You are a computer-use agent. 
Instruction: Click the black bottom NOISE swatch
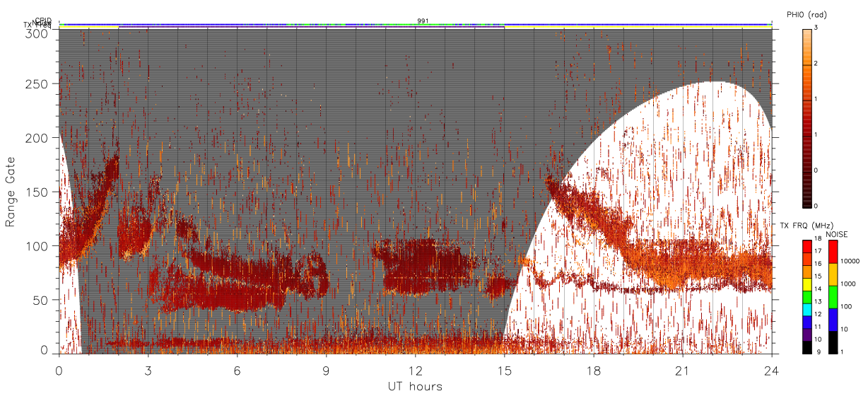832,342
